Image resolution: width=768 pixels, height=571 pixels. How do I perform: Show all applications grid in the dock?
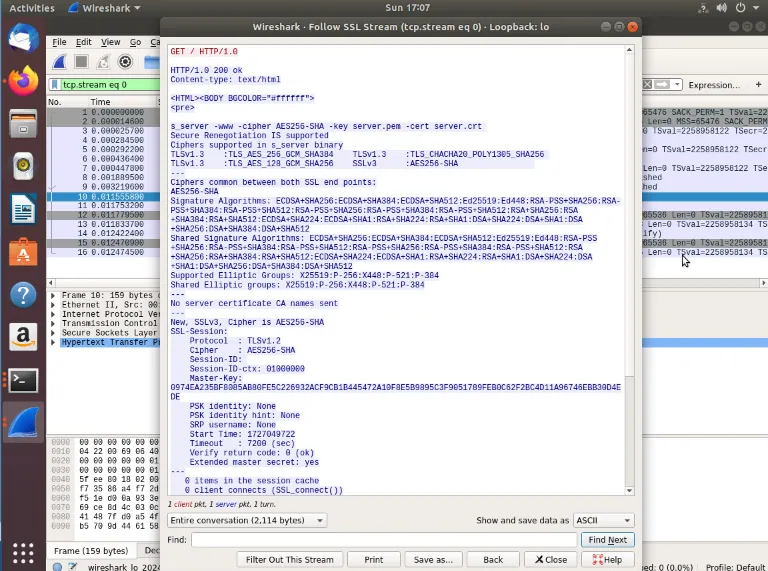pyautogui.click(x=23, y=553)
